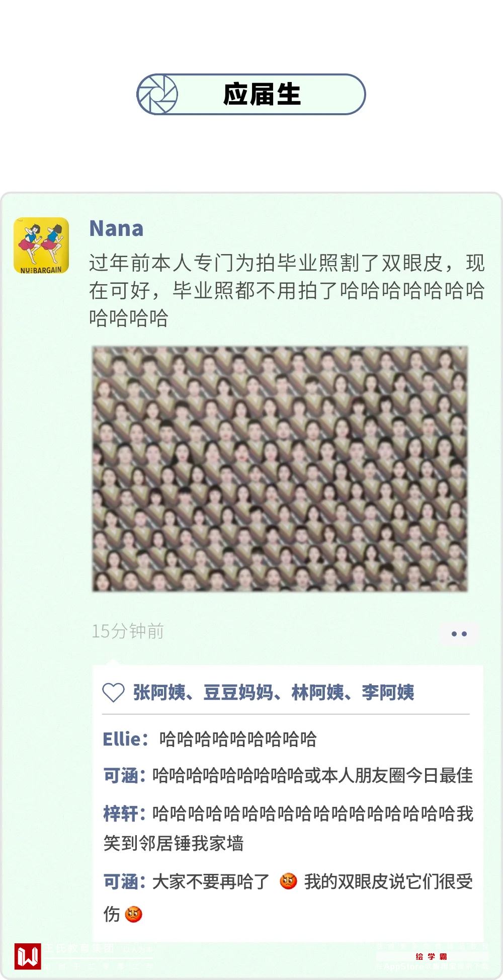Viewport: 503px width, 980px height.
Task: Open commenter Ellie's profile
Action: 122,739
